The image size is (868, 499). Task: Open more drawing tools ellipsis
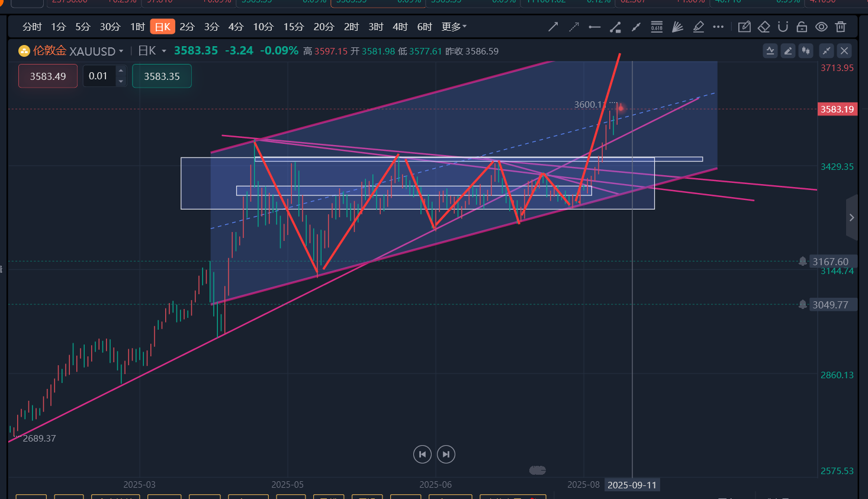coord(718,27)
